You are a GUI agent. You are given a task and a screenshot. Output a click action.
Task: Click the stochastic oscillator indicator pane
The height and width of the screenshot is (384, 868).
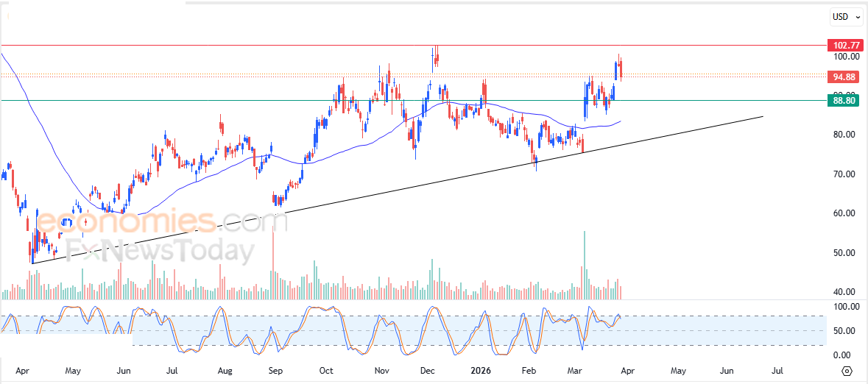[x=412, y=331]
